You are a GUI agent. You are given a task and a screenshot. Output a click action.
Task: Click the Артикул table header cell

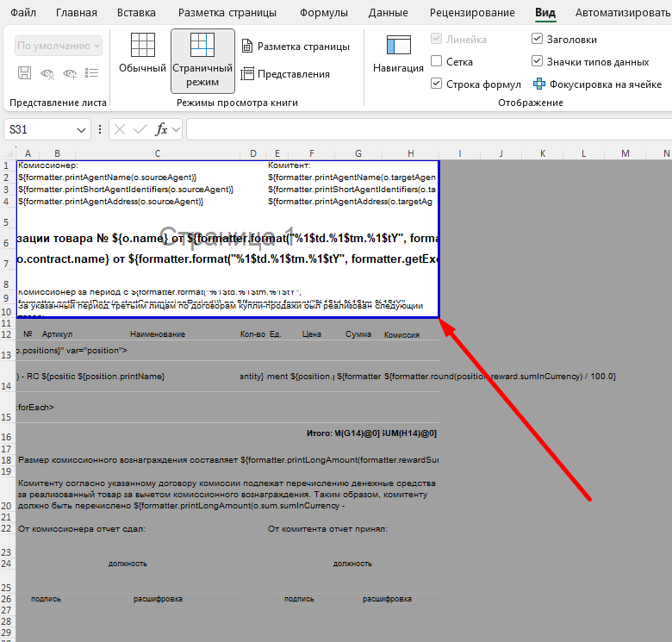pyautogui.click(x=57, y=334)
